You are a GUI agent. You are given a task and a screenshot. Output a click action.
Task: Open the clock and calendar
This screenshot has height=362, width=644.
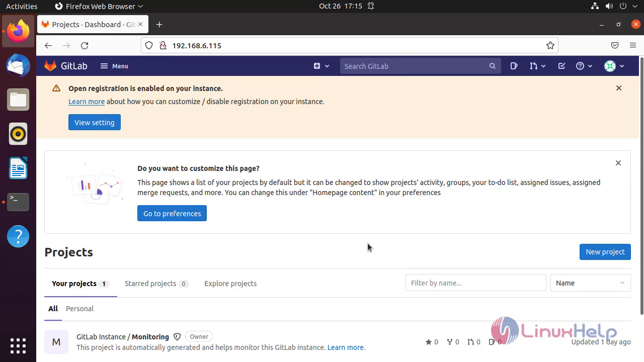click(x=341, y=6)
